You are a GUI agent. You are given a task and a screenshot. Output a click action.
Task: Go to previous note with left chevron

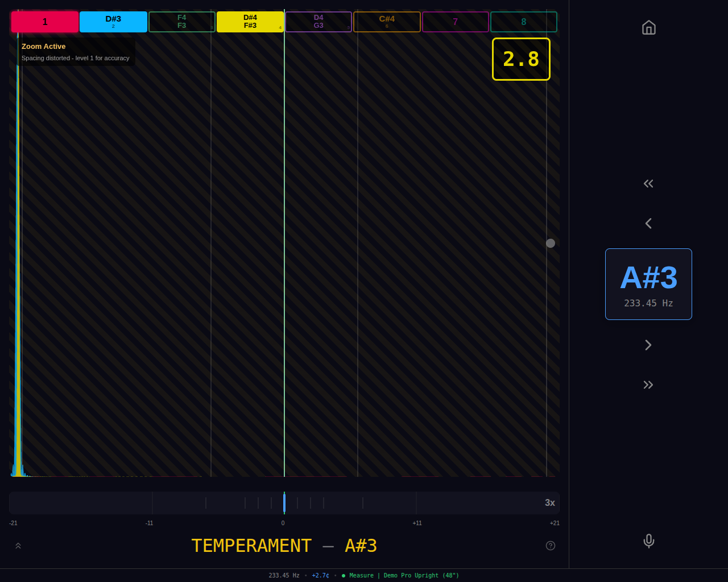(x=648, y=223)
